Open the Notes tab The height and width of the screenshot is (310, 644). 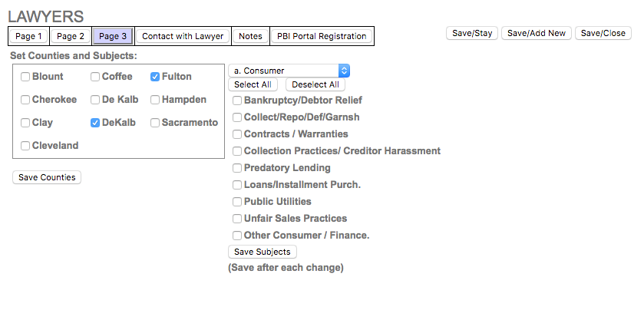(x=250, y=36)
